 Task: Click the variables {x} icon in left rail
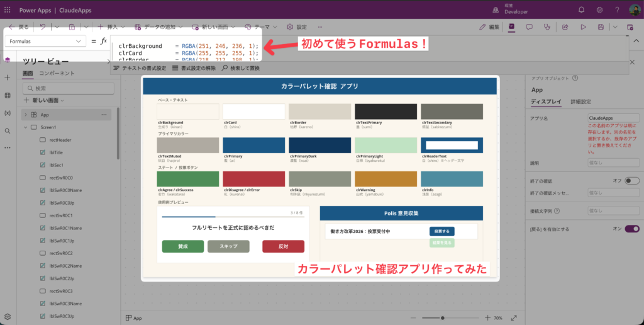click(x=8, y=113)
